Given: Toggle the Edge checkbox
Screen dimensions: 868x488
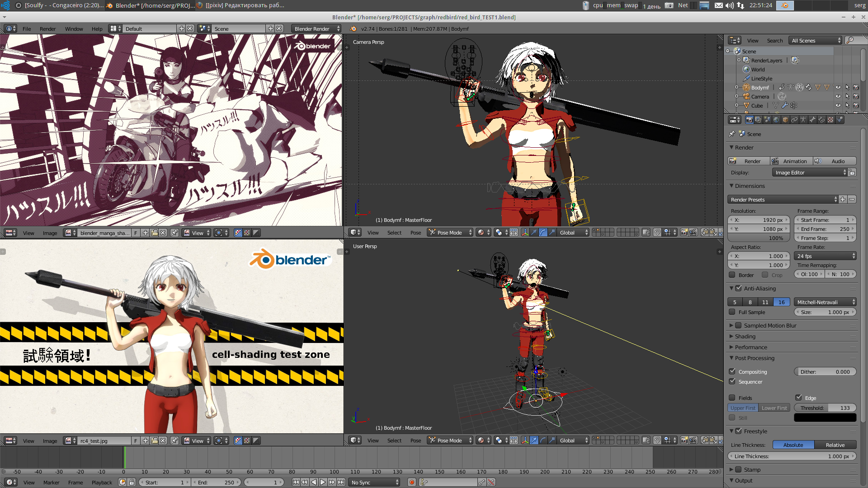Looking at the screenshot, I should coord(798,398).
